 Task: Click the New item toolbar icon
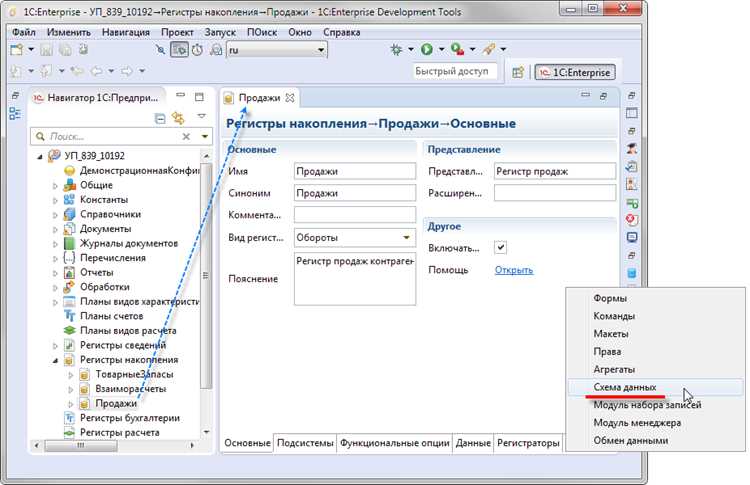[x=16, y=50]
